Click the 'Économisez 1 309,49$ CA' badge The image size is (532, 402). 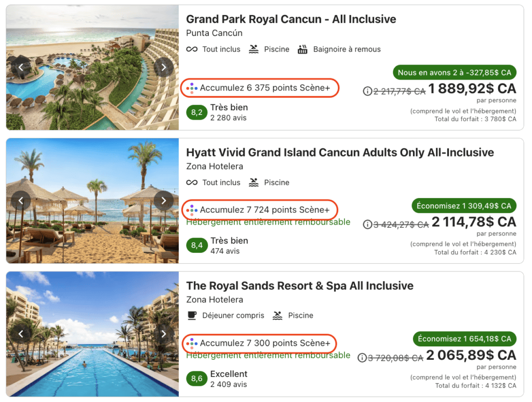(464, 205)
